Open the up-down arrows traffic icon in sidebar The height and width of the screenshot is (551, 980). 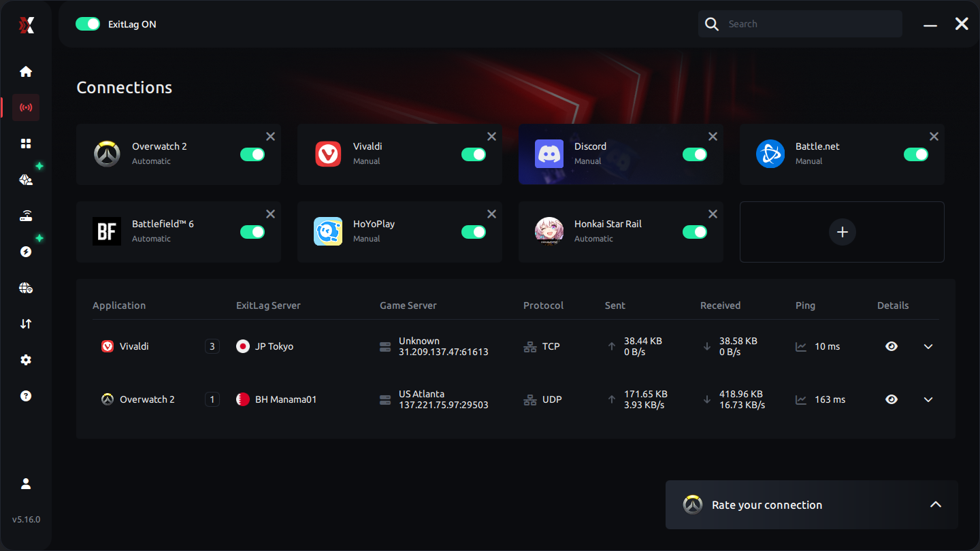coord(26,324)
